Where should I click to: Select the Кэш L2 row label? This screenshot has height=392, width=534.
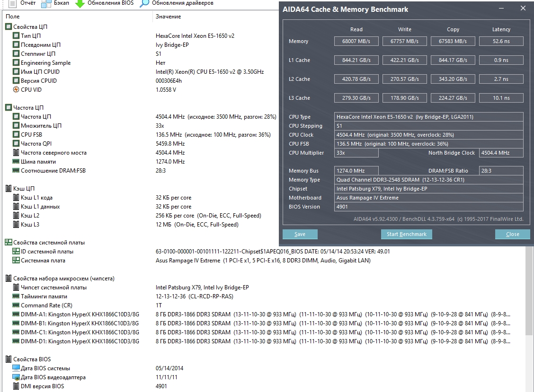point(30,216)
